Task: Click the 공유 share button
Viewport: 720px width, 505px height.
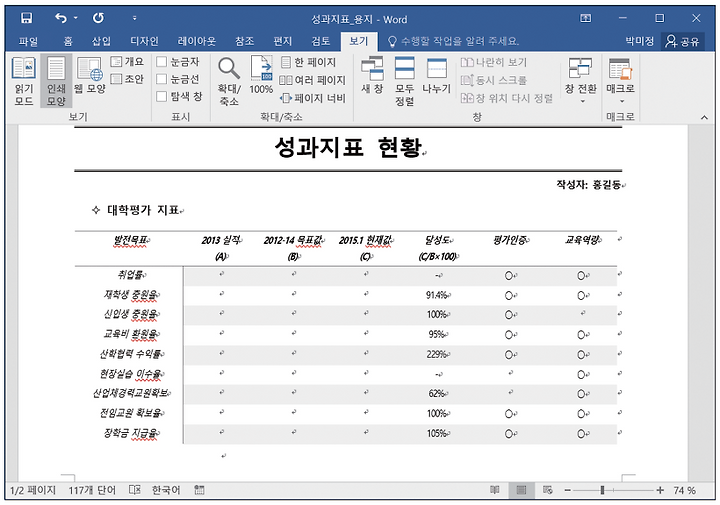Action: point(682,42)
